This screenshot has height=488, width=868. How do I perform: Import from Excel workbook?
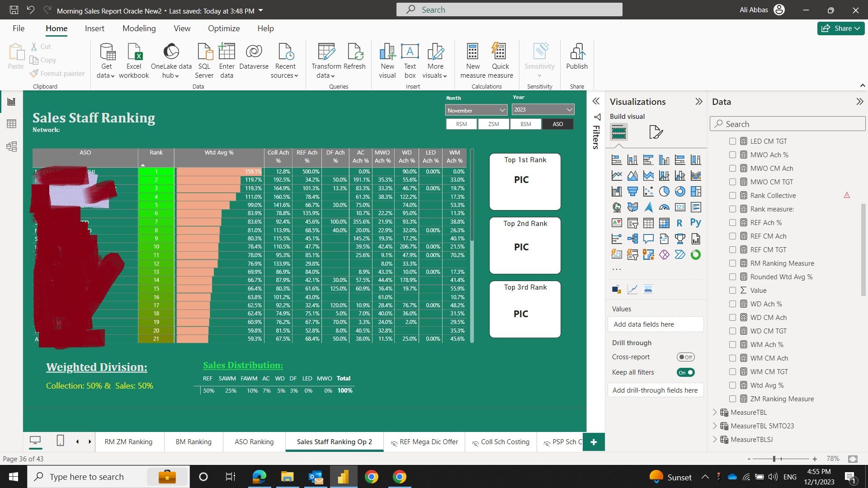pos(134,61)
